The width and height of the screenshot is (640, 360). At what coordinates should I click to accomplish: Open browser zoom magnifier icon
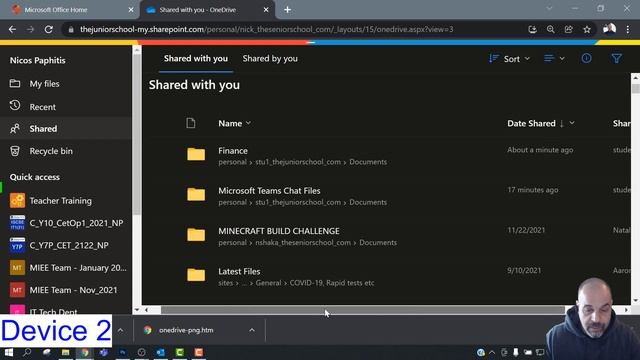click(551, 29)
